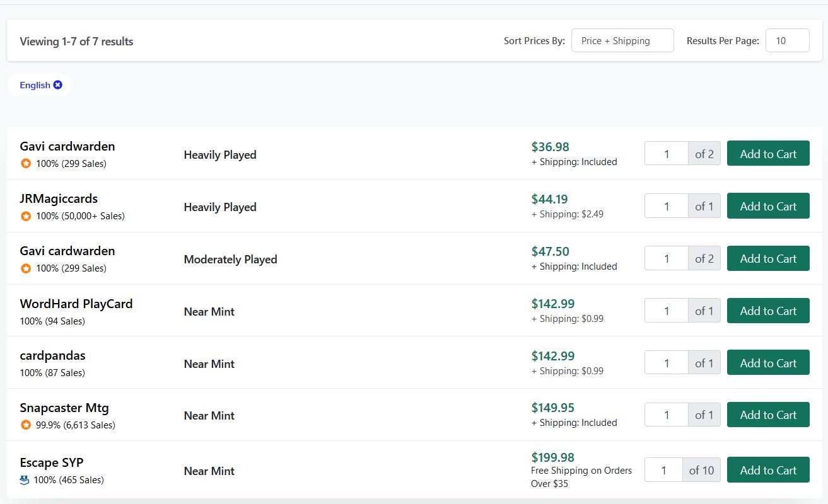Viewport: 828px width, 504px height.
Task: Add Snapcaster Mtg $149.95 listing to cart
Action: pyautogui.click(x=767, y=415)
